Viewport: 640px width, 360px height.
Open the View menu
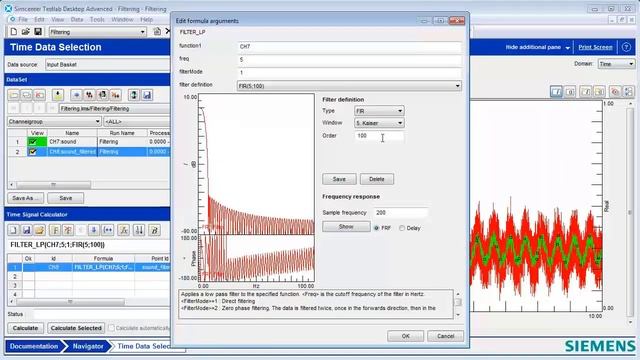[58, 19]
